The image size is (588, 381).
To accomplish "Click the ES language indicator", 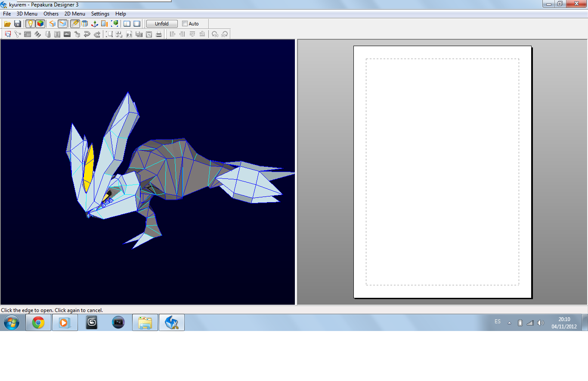I will pos(498,322).
